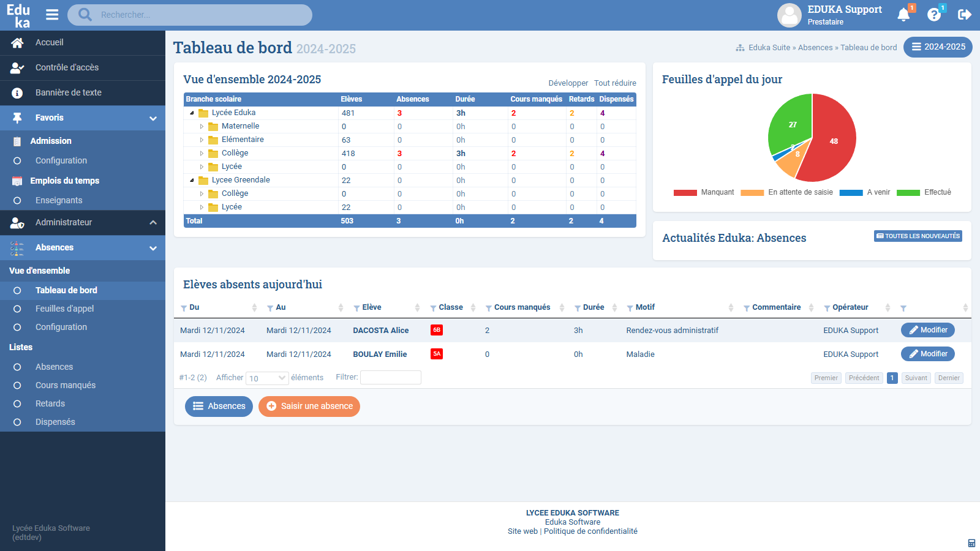Viewport: 980px width, 551px height.
Task: Select the Retards list radio item
Action: (17, 404)
